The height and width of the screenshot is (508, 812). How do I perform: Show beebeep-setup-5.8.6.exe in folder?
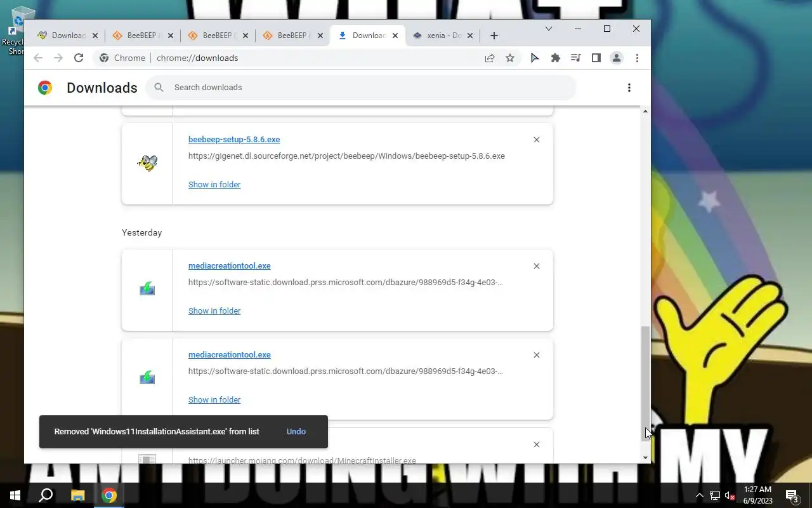click(214, 184)
